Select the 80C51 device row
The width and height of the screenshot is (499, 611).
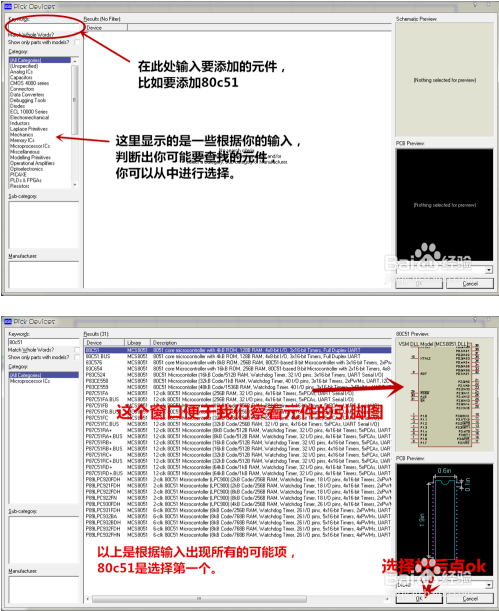238,350
